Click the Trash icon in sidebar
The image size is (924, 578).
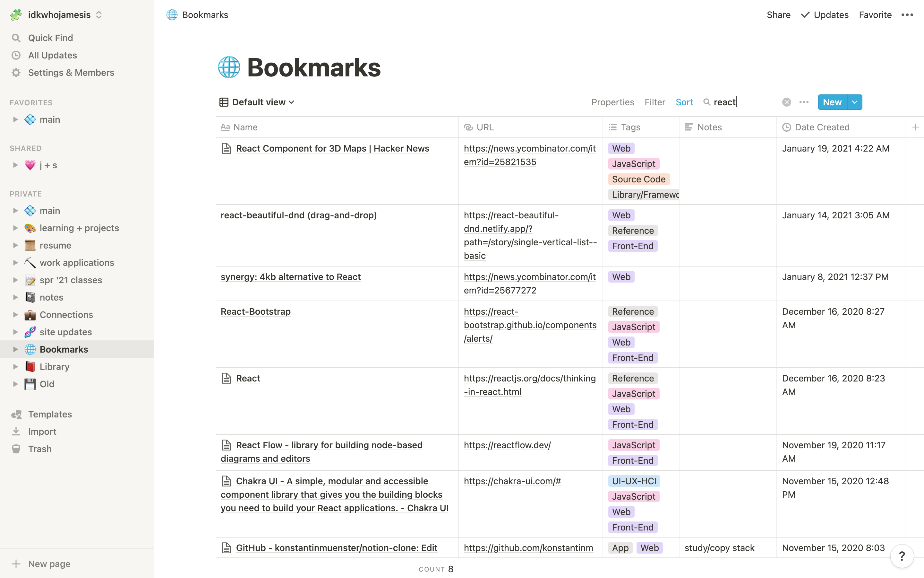coord(16,449)
